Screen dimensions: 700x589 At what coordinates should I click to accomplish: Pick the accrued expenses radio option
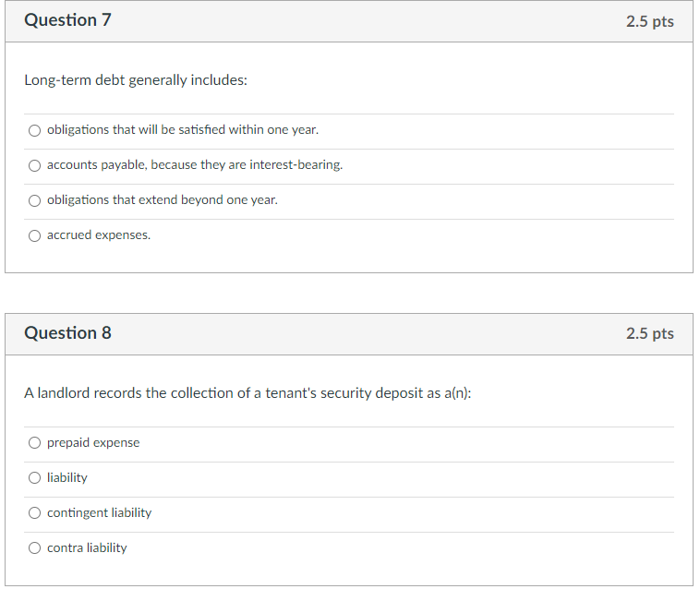click(x=34, y=235)
